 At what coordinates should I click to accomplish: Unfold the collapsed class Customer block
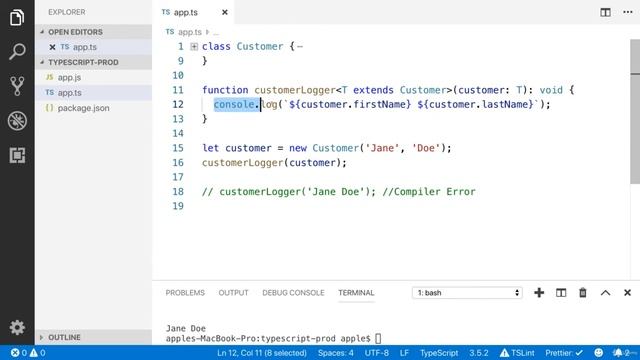click(x=194, y=47)
